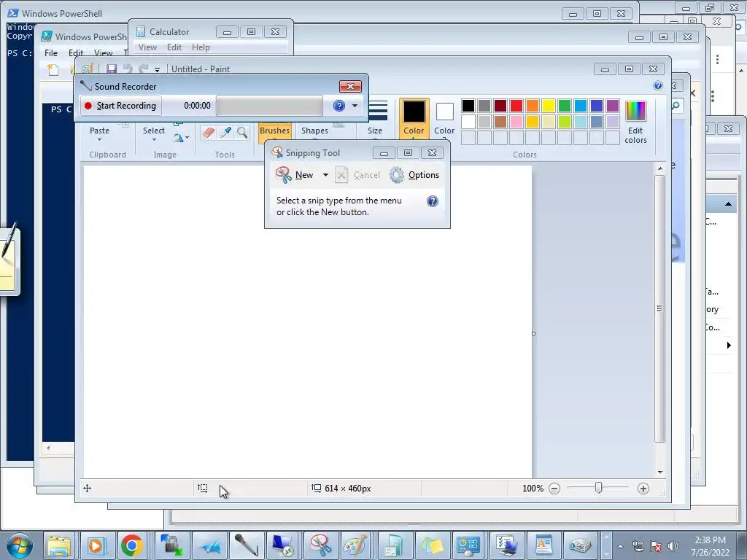
Task: Click the Undo arrow in Paint quick access
Action: (127, 69)
